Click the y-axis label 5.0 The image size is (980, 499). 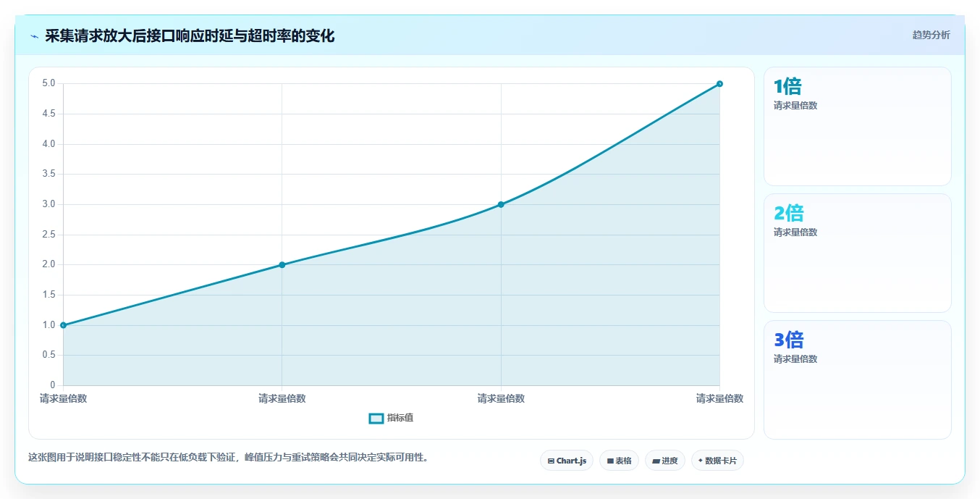(48, 83)
